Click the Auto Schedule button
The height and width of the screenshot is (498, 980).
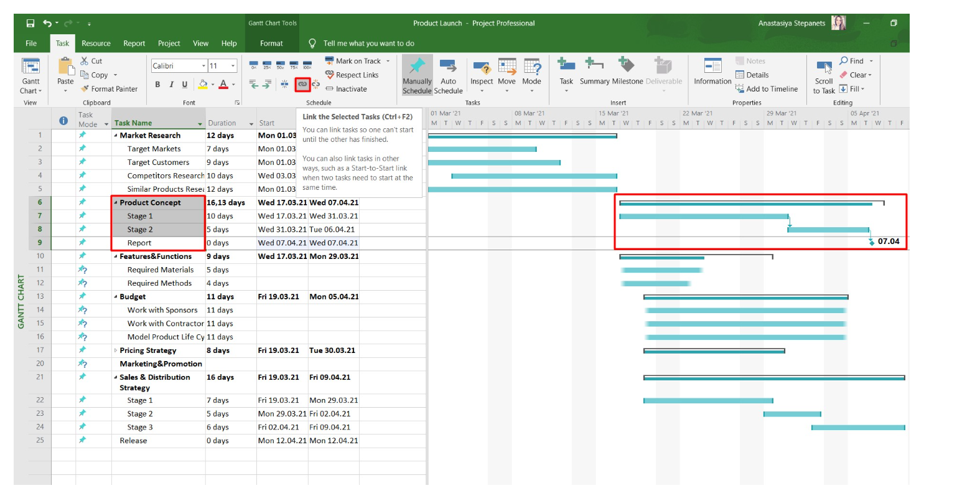(448, 74)
